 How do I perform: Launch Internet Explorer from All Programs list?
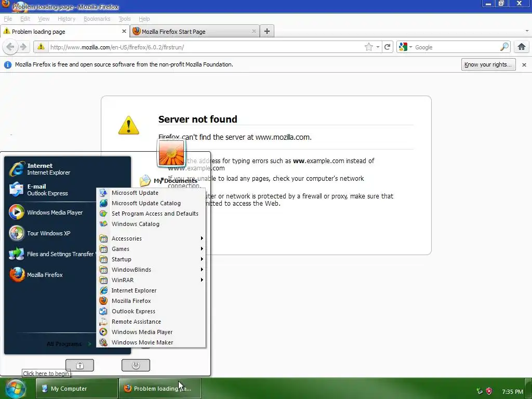tap(151, 290)
